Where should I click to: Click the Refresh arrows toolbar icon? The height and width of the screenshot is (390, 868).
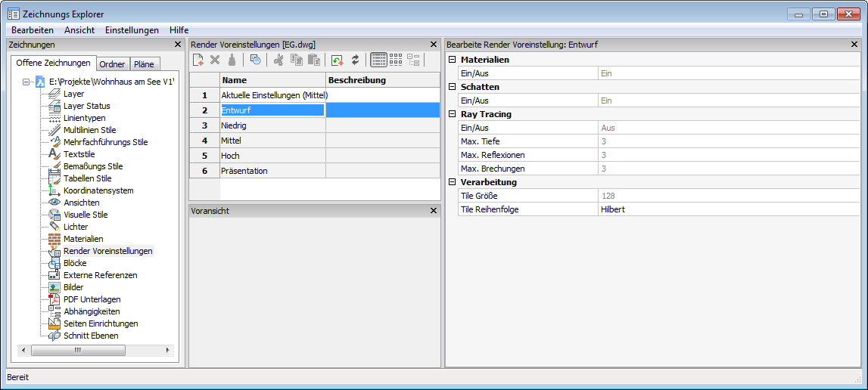355,60
